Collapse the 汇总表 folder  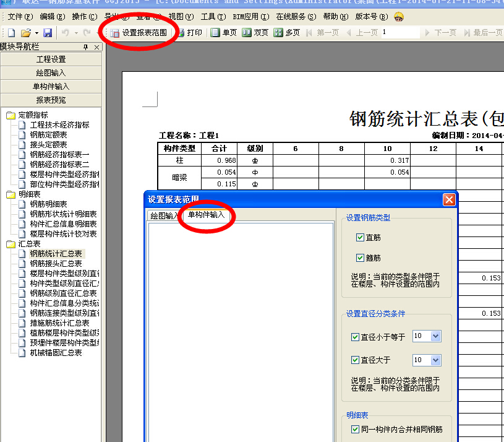[11, 244]
